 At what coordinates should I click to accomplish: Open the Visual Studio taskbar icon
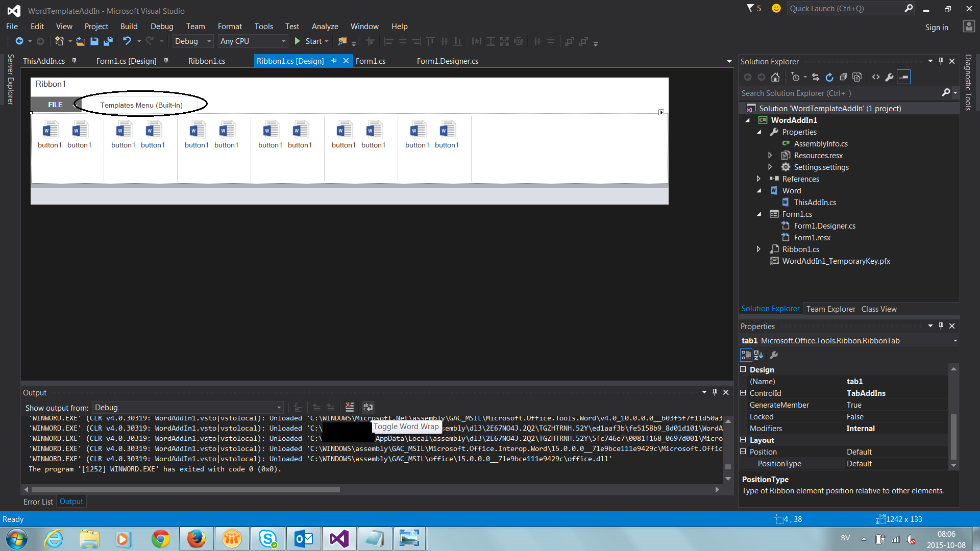(339, 539)
